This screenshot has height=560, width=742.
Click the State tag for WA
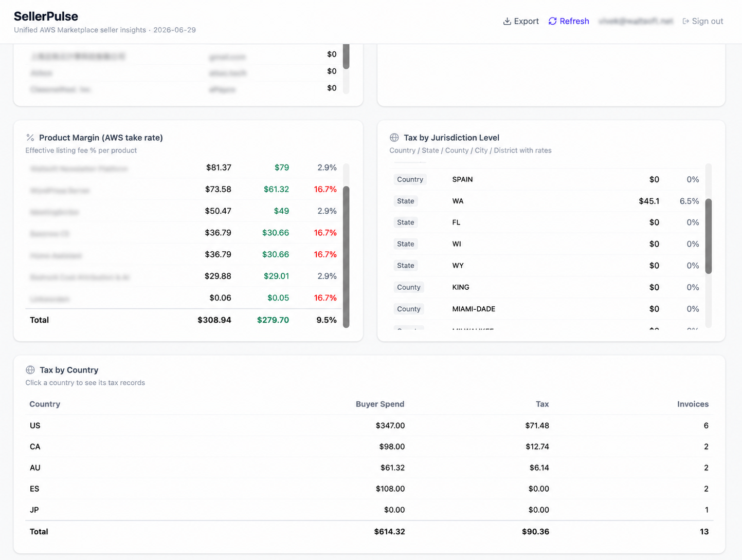(x=406, y=201)
